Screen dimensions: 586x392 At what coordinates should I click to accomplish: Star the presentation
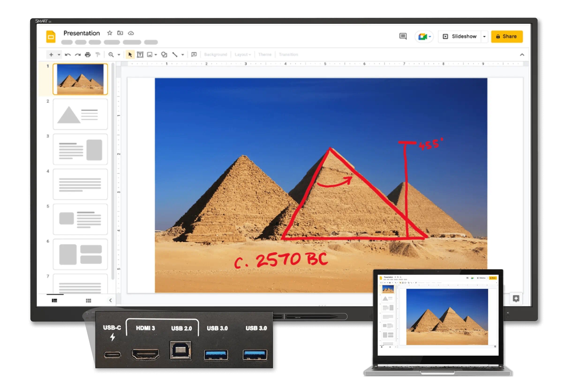pos(109,33)
